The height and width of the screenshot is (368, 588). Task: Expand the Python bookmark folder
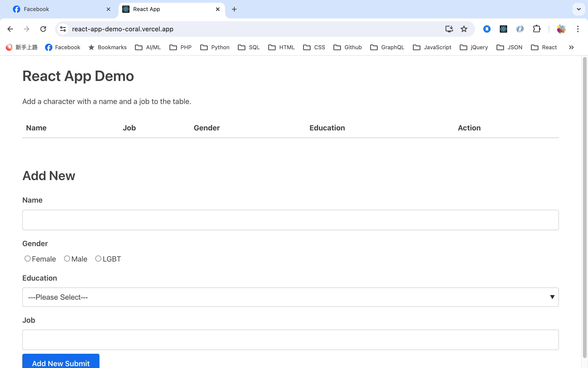pyautogui.click(x=215, y=47)
